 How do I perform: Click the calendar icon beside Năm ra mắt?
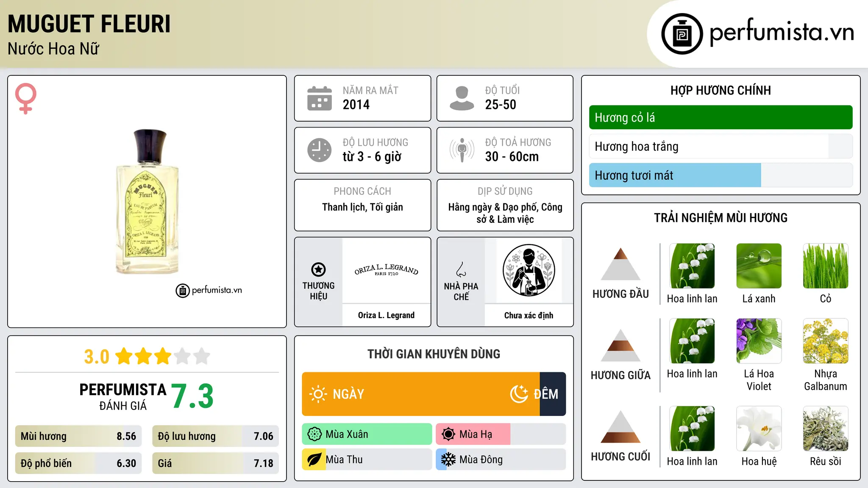pyautogui.click(x=320, y=98)
